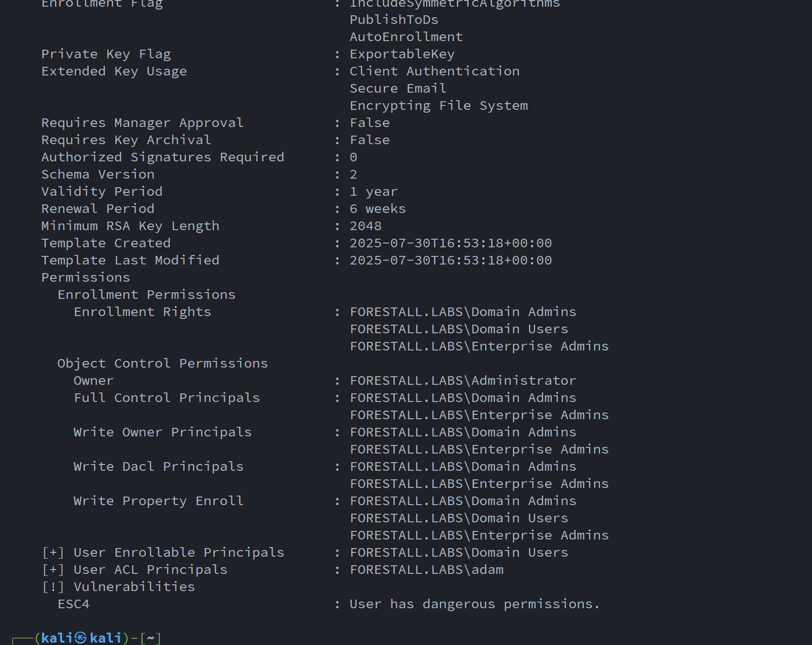
Task: Click the AutoEnrollment flag
Action: [406, 37]
